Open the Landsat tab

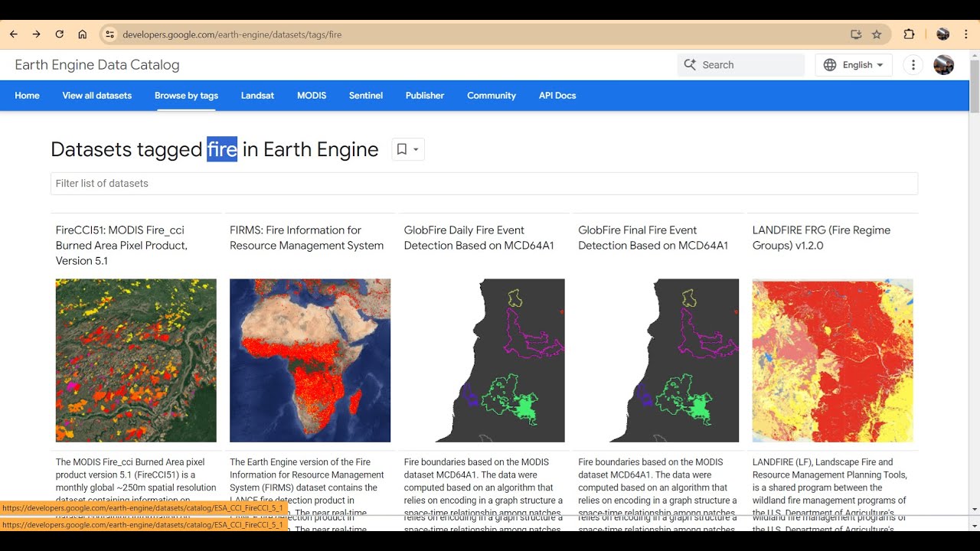click(257, 96)
